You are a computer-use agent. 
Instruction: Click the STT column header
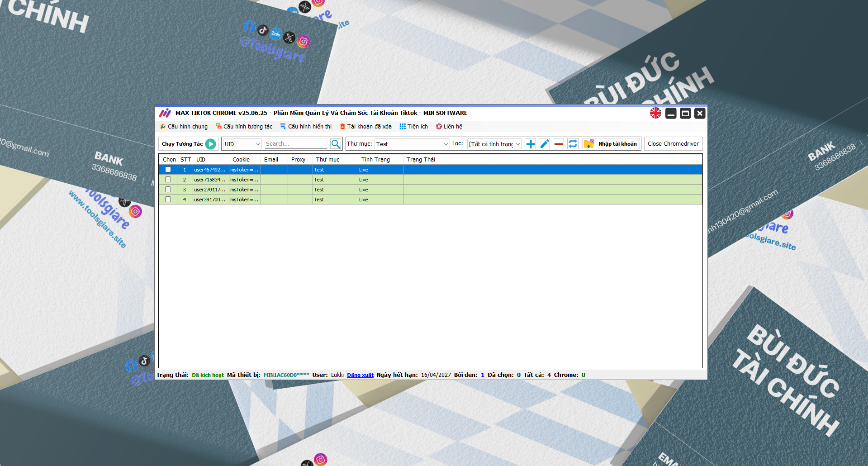point(185,160)
